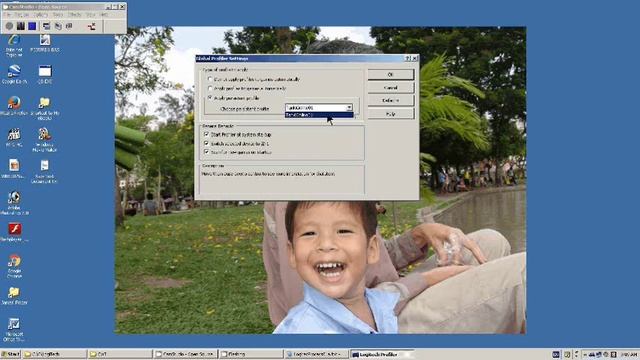This screenshot has width=640, height=360.
Task: Toggle third Global Device Settings checkbox
Action: pyautogui.click(x=206, y=152)
